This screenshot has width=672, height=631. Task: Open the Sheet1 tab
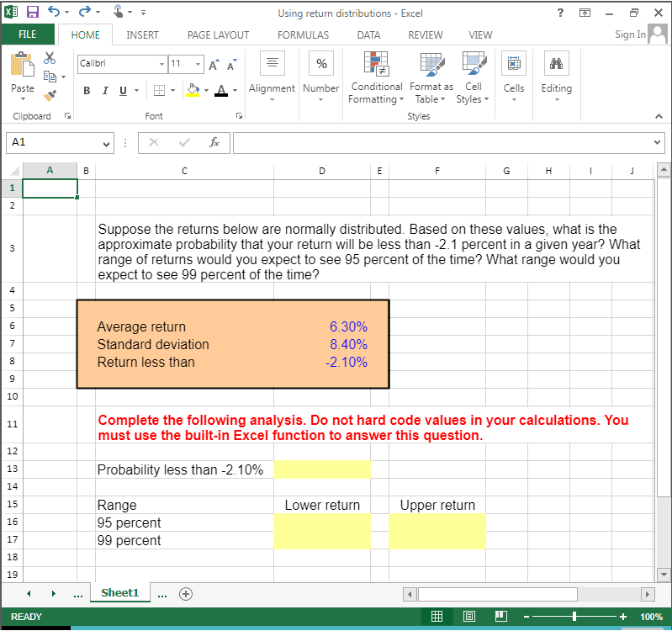click(120, 593)
